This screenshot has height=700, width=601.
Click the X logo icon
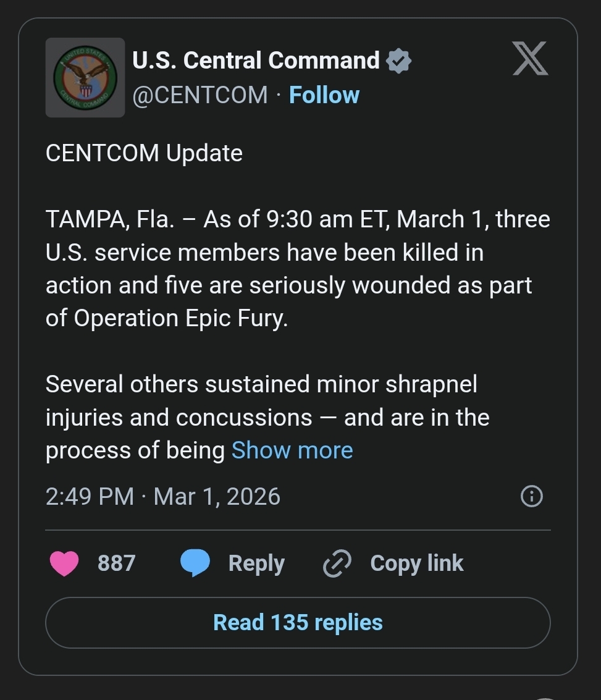pyautogui.click(x=530, y=61)
